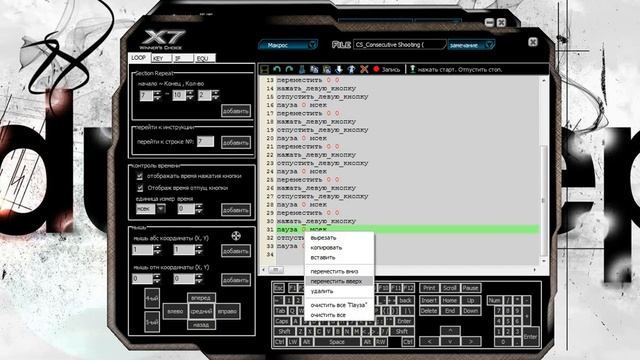Screen dimensions: 640x360
Task: Increase the Section Repeat start value 7
Action: pos(157,93)
